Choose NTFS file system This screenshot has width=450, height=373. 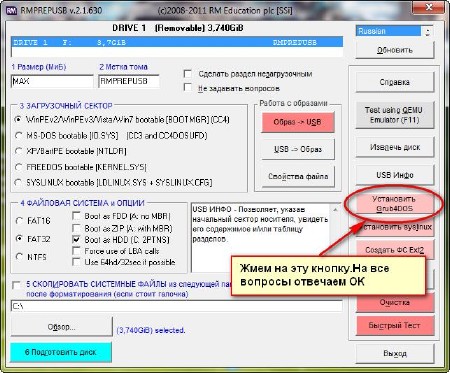[x=20, y=257]
